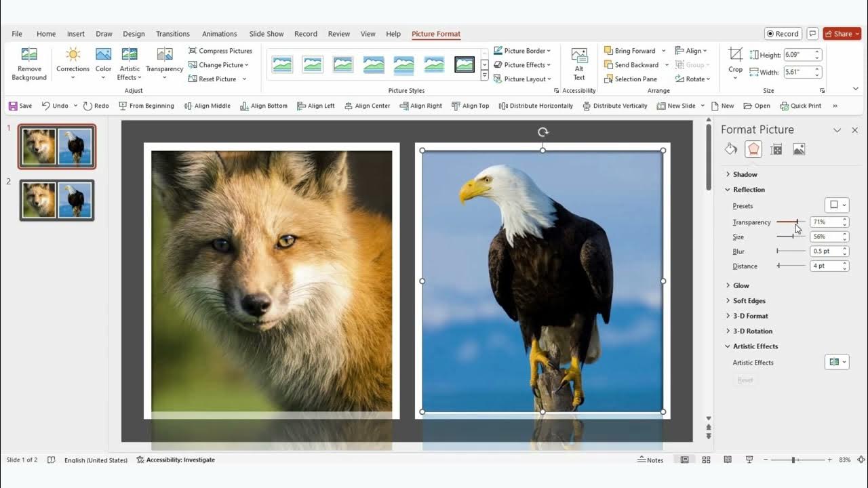868x488 pixels.
Task: Open the Color adjustment menu
Action: click(103, 64)
